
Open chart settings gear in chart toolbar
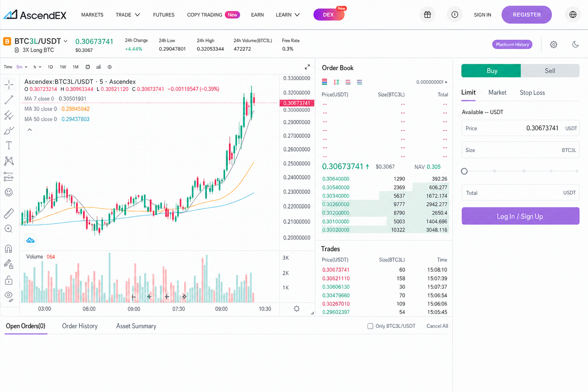[109, 67]
